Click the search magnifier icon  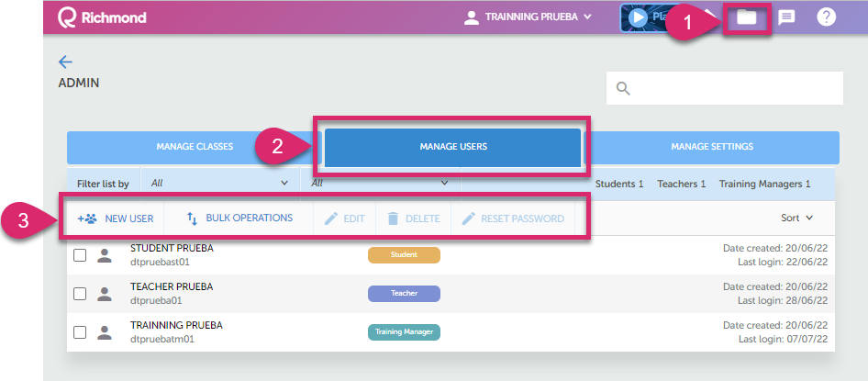point(624,88)
